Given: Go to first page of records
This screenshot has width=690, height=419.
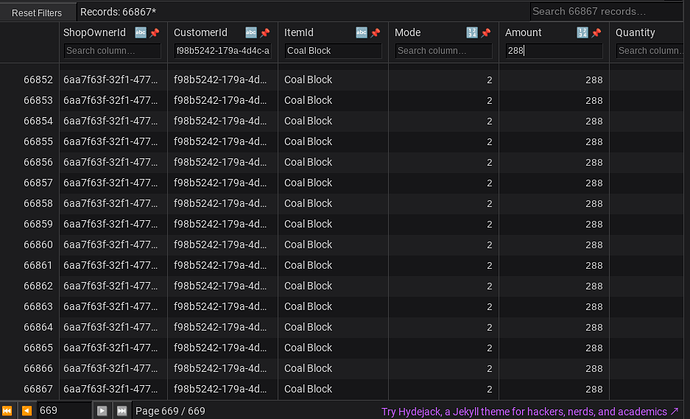Looking at the screenshot, I should [7, 411].
